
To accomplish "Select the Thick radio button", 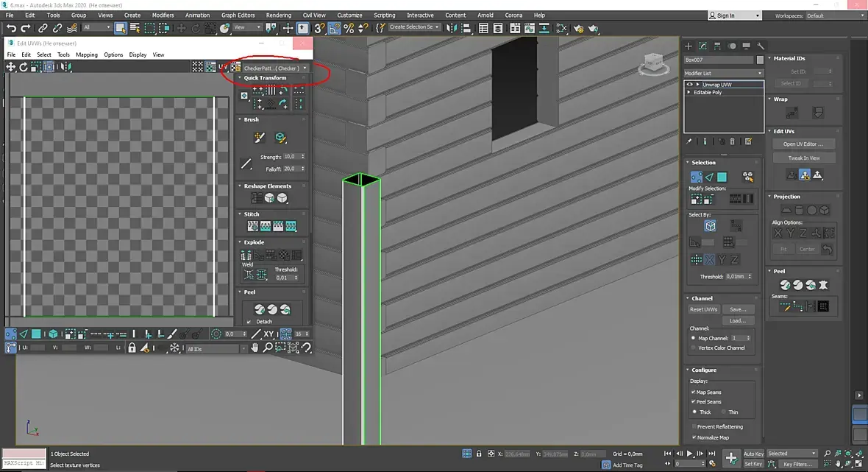I will 694,412.
